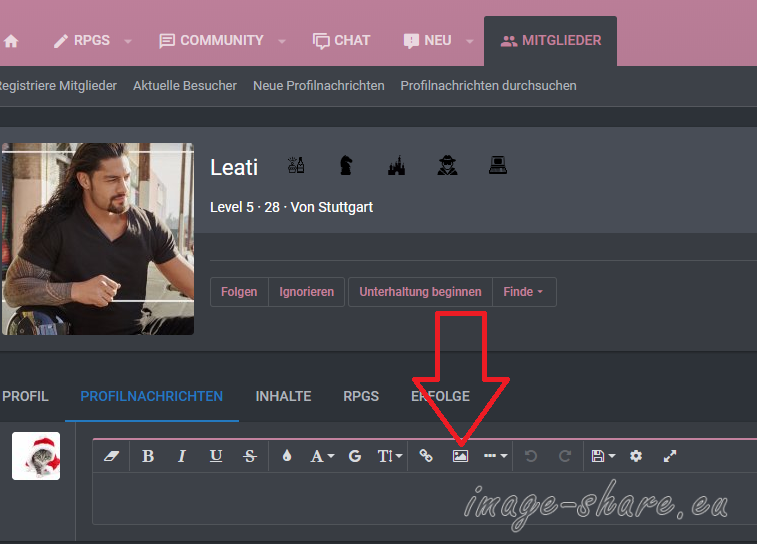Click the redo icon

pyautogui.click(x=565, y=456)
